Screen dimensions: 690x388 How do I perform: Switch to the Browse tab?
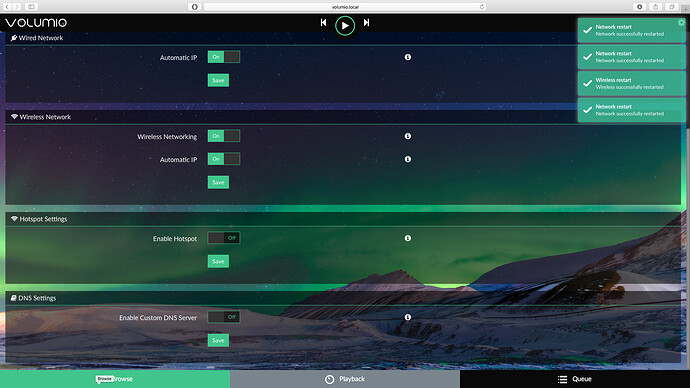tap(115, 379)
